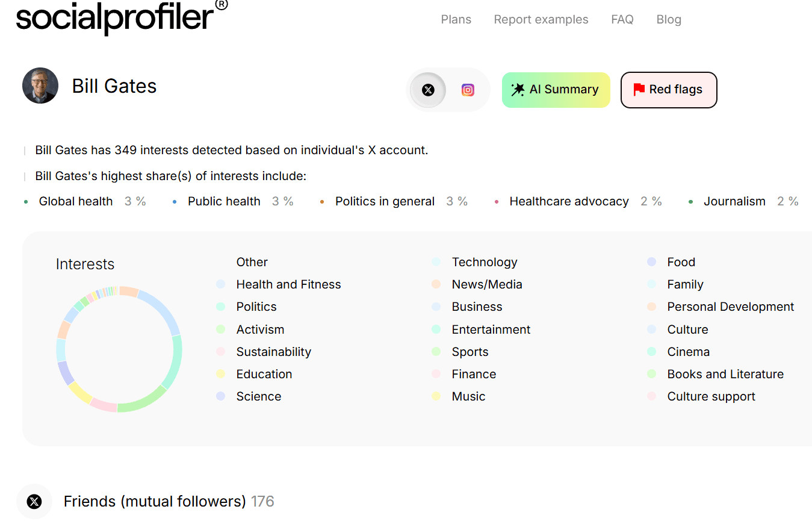The width and height of the screenshot is (812, 521).
Task: Click the AI Summary button
Action: pos(556,89)
